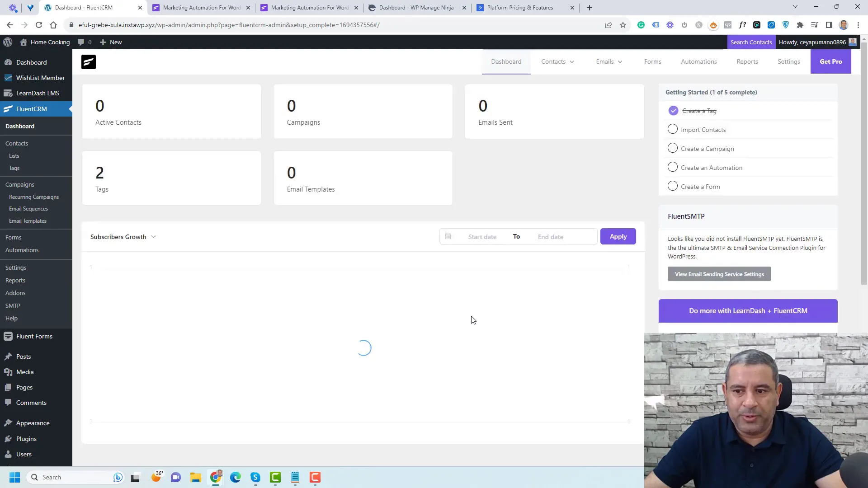
Task: Open File Explorer from the taskbar
Action: coord(195,477)
